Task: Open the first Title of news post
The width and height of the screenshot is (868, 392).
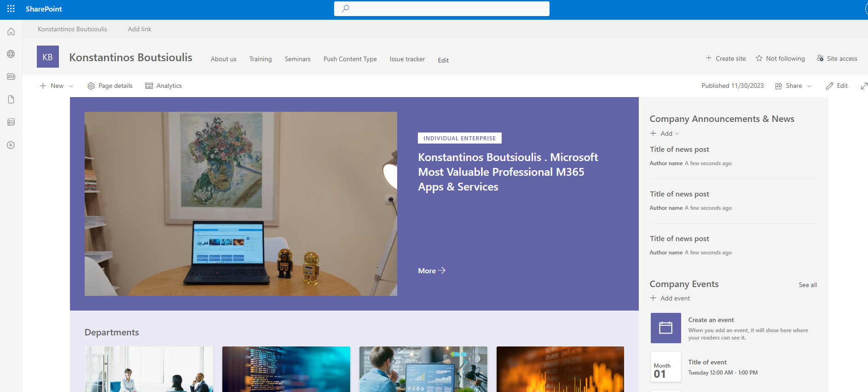Action: (679, 150)
